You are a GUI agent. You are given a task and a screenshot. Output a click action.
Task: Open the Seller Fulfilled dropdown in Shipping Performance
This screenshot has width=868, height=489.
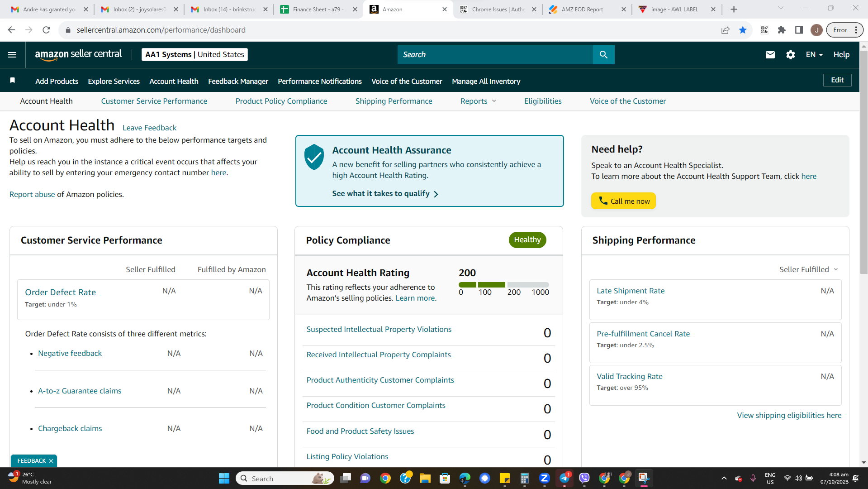[809, 269]
